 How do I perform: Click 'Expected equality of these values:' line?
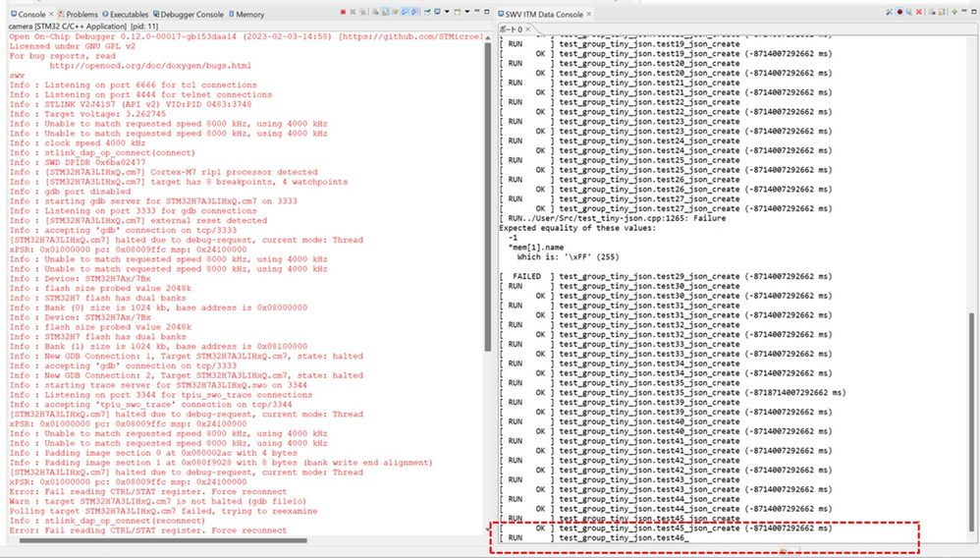coord(577,228)
